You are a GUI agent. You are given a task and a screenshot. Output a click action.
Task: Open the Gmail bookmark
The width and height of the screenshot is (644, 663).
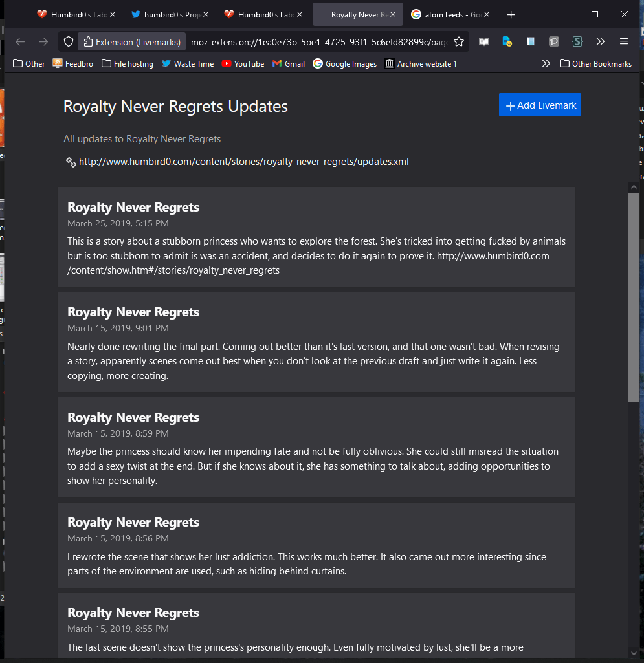click(288, 63)
